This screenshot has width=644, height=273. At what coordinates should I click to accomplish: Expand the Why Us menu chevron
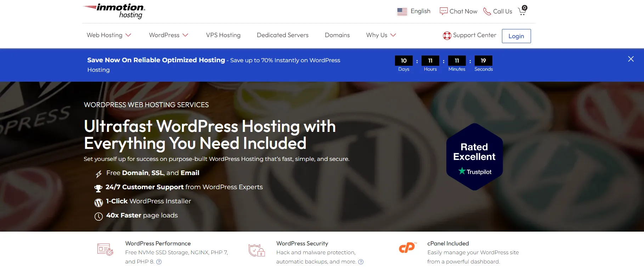[x=393, y=35]
